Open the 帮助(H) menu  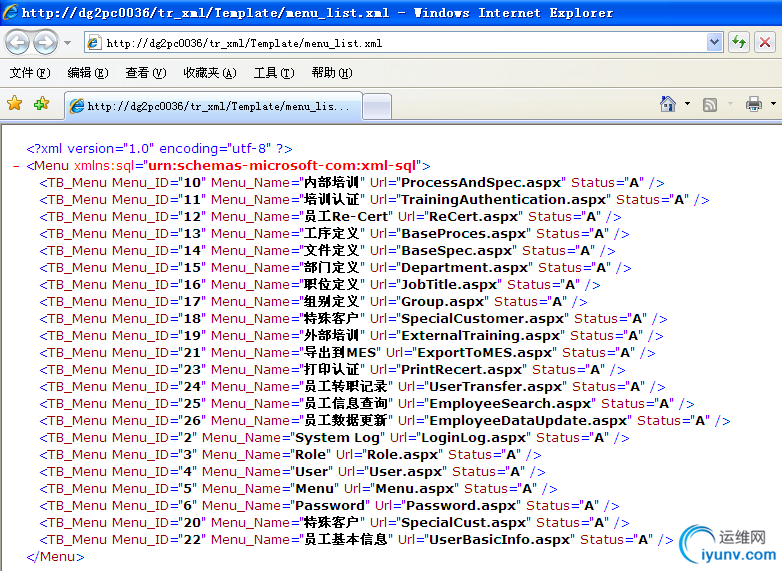pos(332,73)
